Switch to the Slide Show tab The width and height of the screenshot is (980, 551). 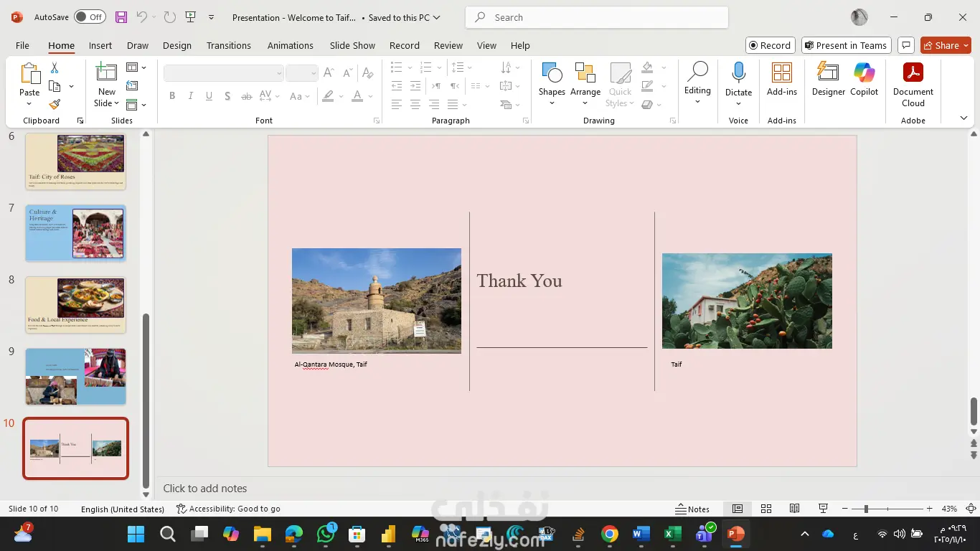352,45
